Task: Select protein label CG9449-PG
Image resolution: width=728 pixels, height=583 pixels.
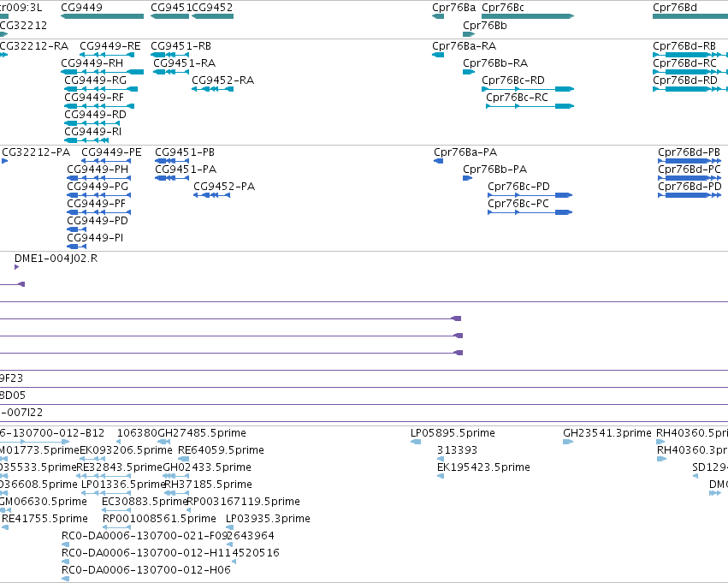Action: tap(98, 187)
